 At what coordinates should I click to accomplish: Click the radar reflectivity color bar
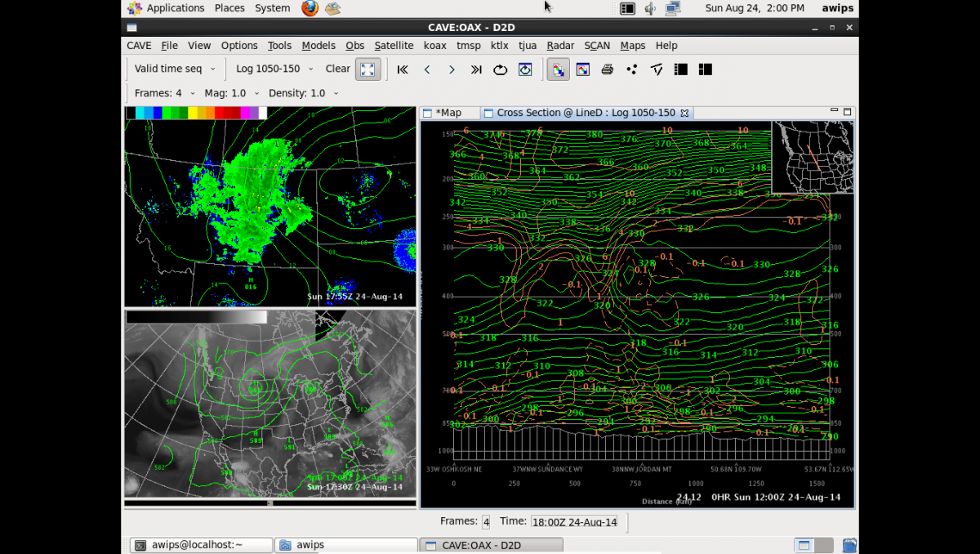196,113
